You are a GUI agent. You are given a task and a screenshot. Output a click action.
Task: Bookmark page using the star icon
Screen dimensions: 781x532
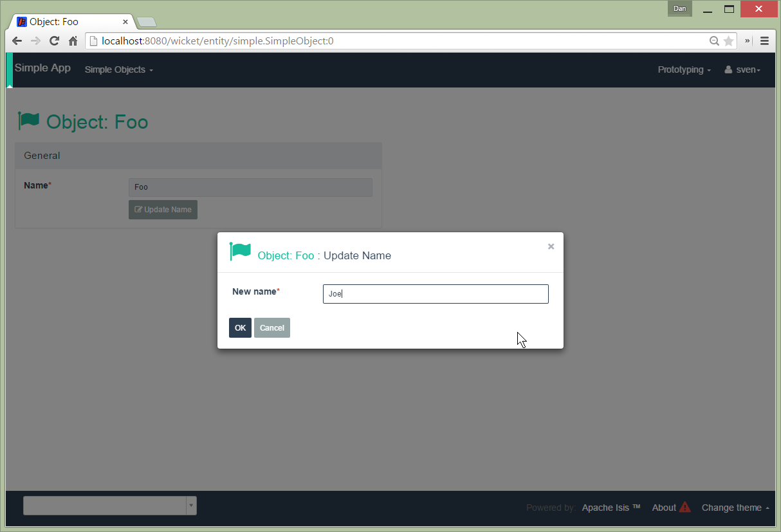(x=728, y=41)
